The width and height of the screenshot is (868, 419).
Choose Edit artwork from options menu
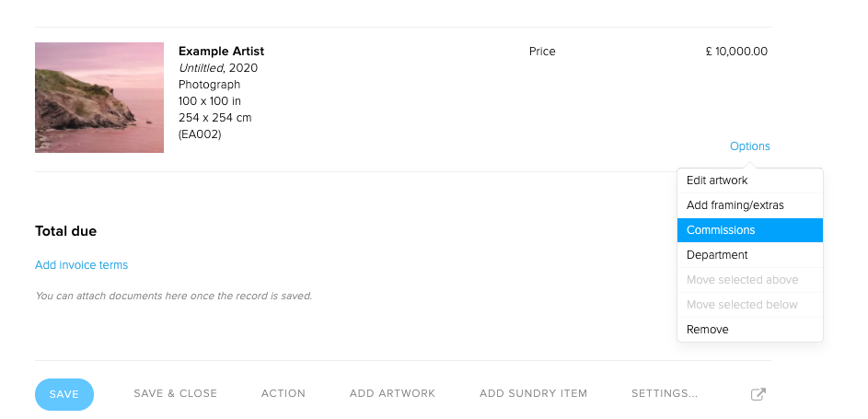(x=749, y=180)
